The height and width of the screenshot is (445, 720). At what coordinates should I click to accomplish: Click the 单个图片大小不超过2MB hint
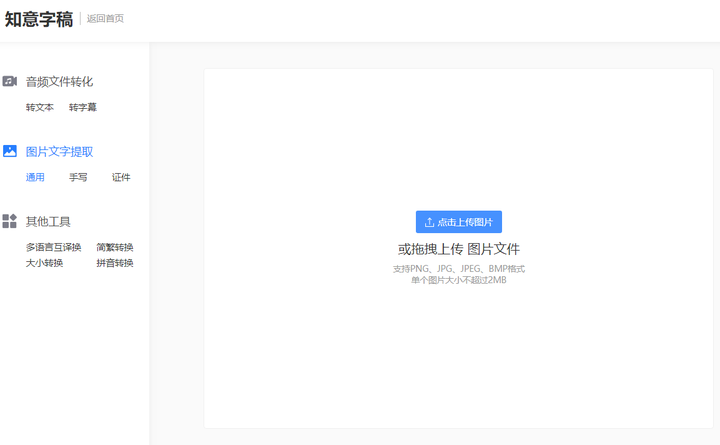459,280
